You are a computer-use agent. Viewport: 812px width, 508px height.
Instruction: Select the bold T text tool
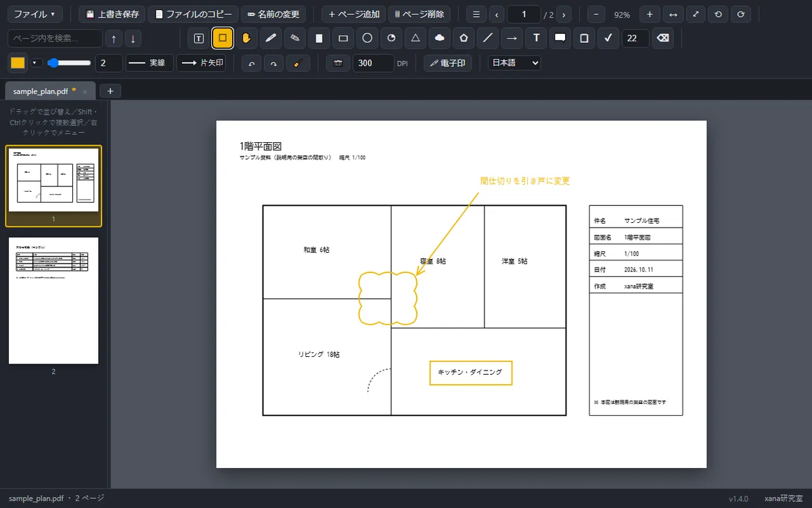point(536,38)
